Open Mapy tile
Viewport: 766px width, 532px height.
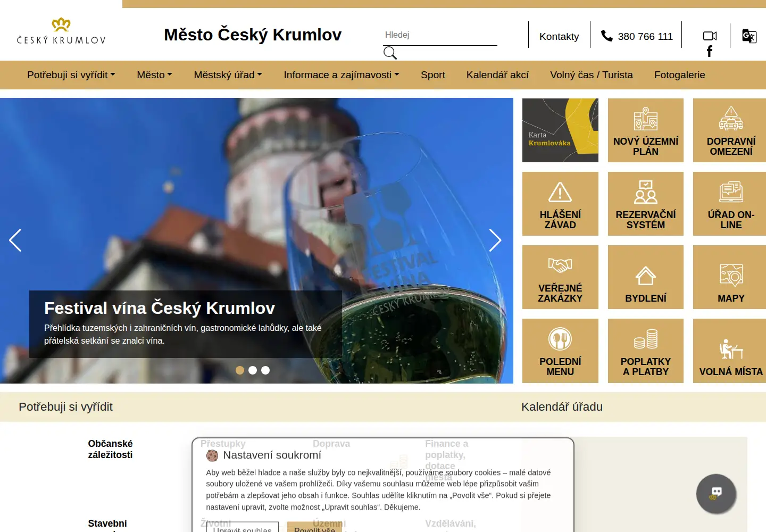[731, 277]
